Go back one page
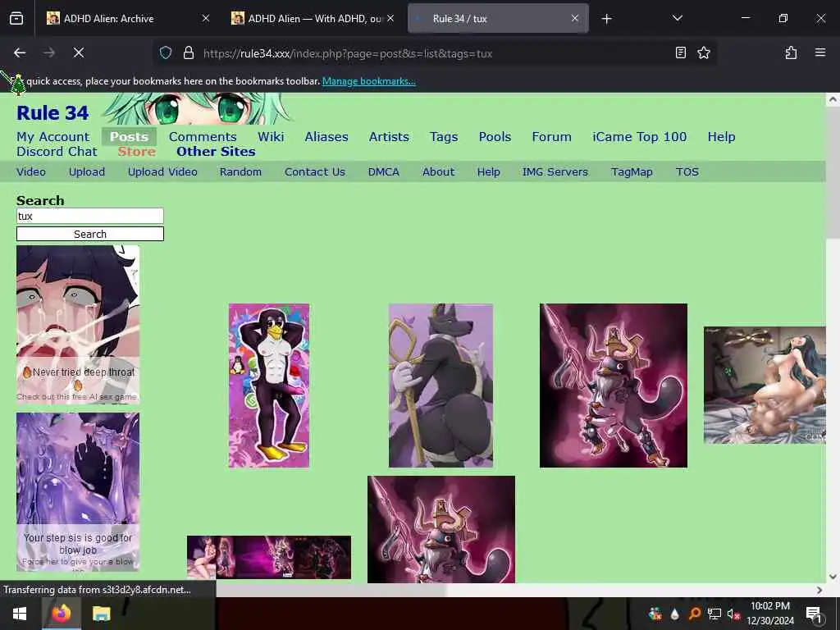This screenshot has width=840, height=630. pyautogui.click(x=20, y=52)
